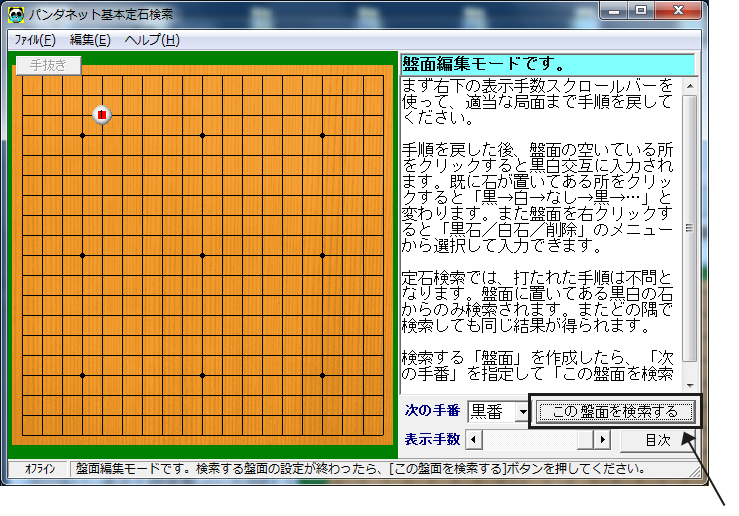Click the panda icon in the title bar

[16, 14]
